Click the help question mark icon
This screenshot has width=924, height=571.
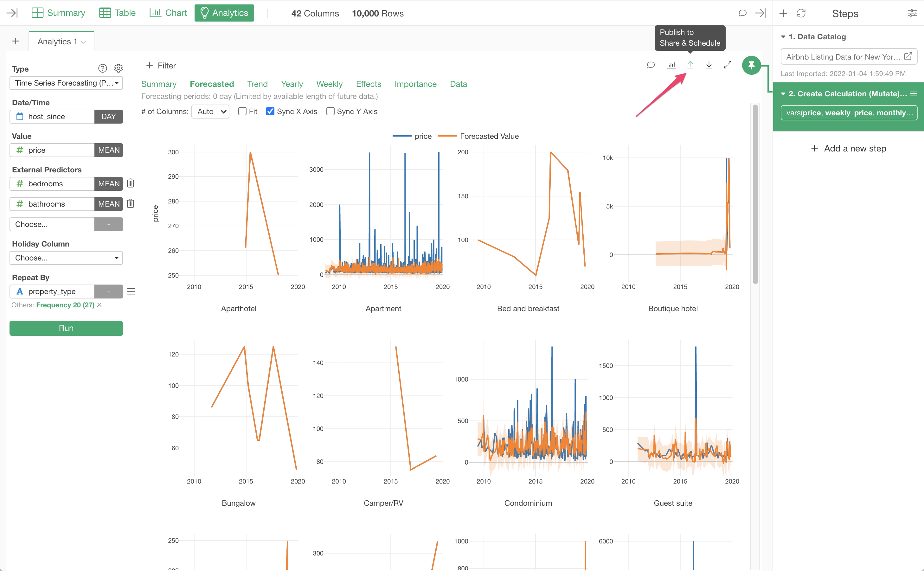point(102,68)
